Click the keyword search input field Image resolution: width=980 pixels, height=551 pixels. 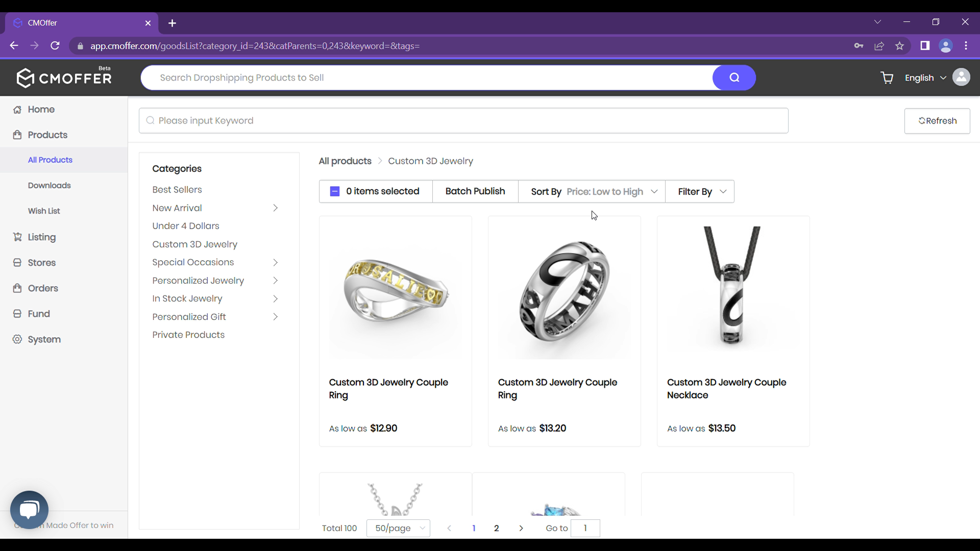click(x=465, y=121)
